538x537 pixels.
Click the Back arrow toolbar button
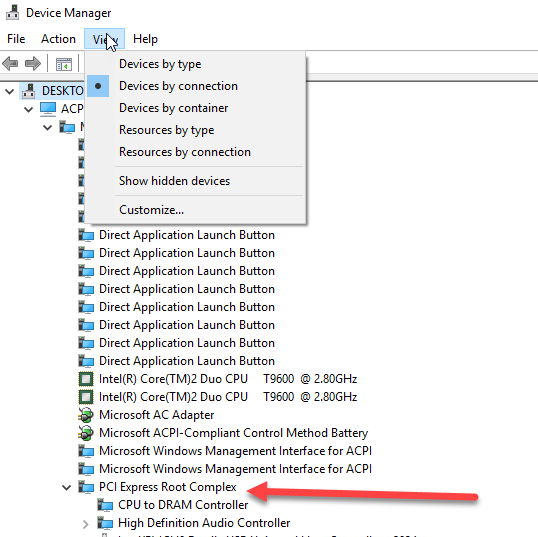pos(10,63)
